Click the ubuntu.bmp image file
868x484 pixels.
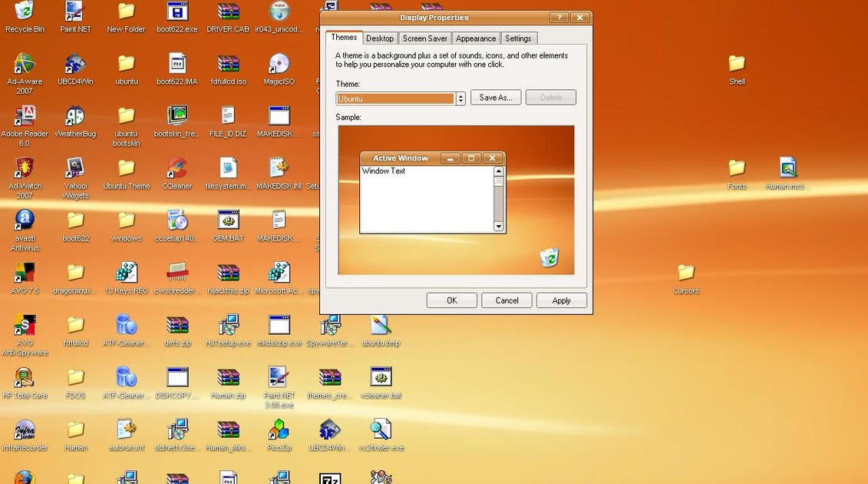pyautogui.click(x=381, y=325)
